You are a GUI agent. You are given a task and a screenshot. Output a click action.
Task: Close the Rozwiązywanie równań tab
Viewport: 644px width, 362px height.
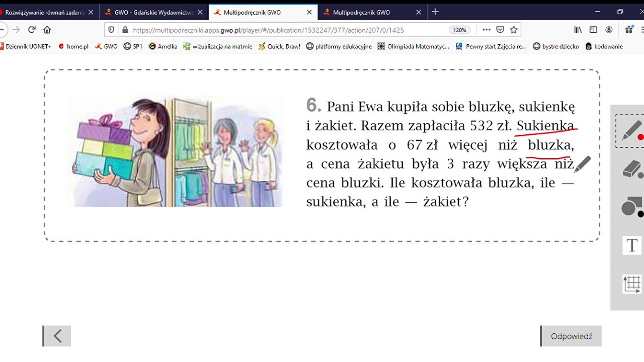pos(91,12)
